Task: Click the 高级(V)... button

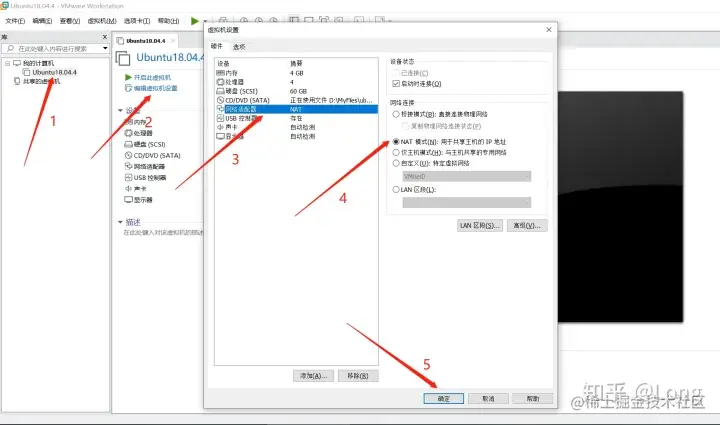Action: click(x=527, y=225)
